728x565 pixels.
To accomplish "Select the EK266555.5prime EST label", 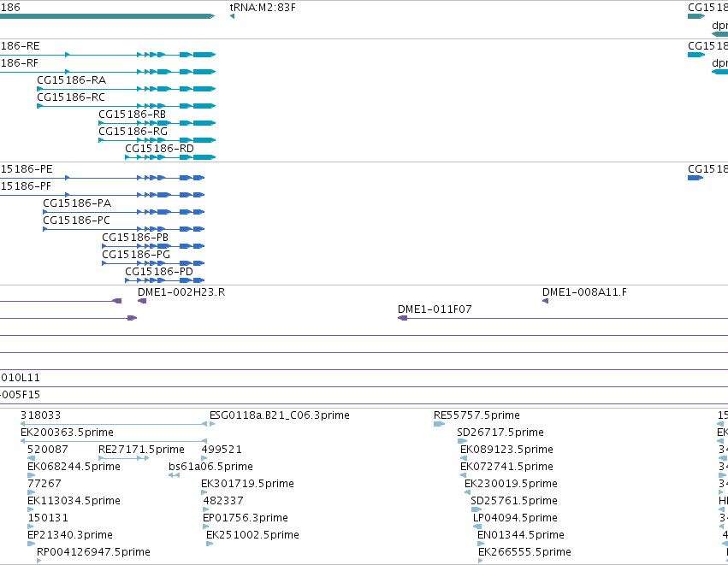I will (524, 552).
